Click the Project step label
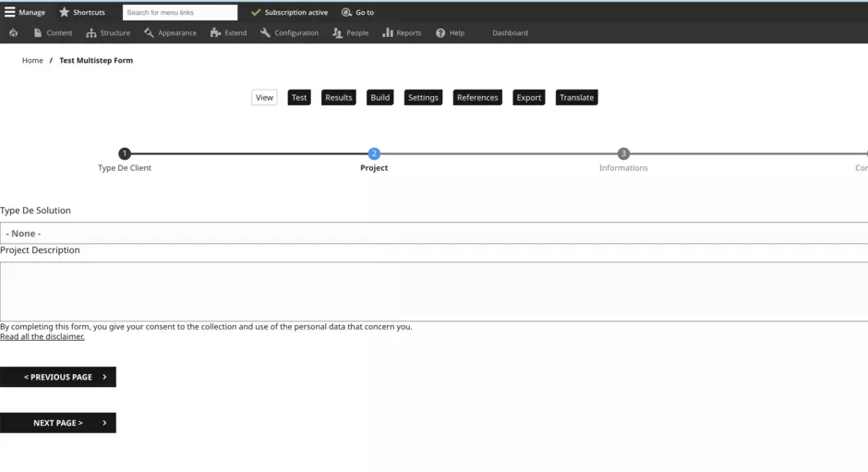The height and width of the screenshot is (472, 868). coord(374,168)
